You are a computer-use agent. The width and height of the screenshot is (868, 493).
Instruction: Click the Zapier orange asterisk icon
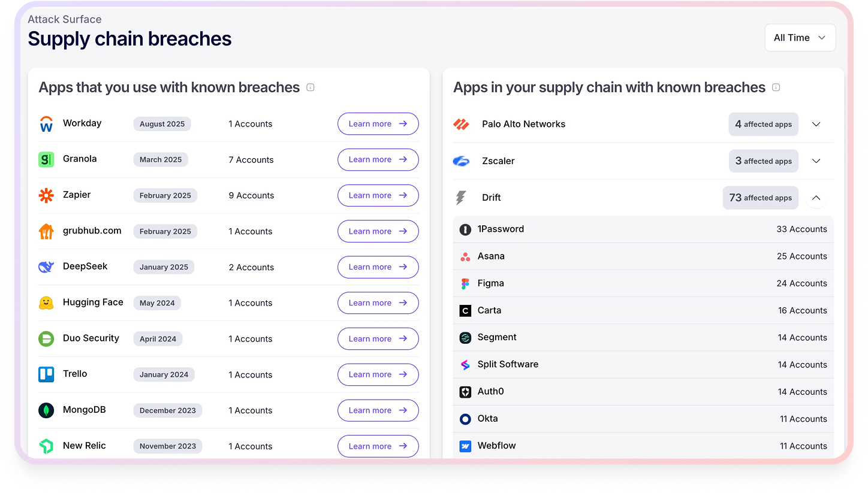[x=46, y=195]
